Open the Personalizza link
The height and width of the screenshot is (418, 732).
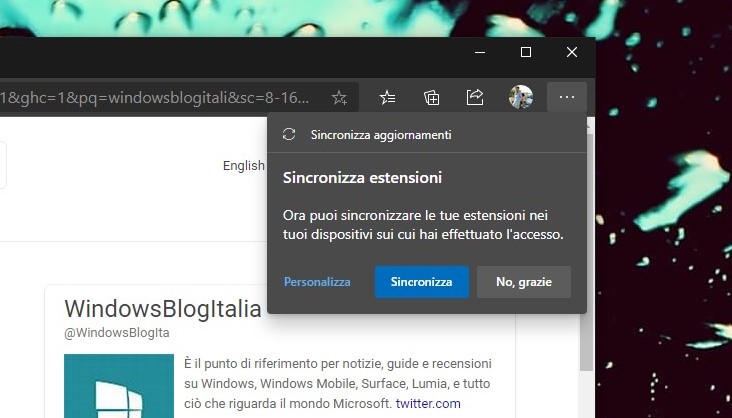(317, 282)
